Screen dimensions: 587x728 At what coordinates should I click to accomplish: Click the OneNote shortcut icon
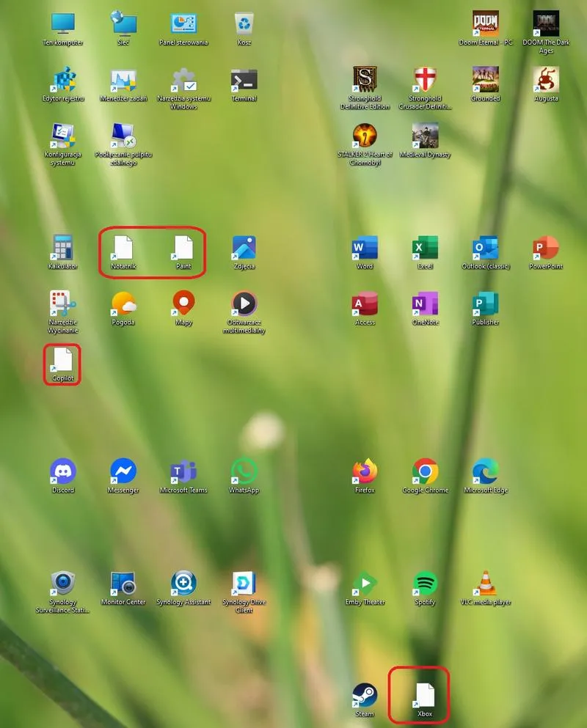[x=425, y=304]
